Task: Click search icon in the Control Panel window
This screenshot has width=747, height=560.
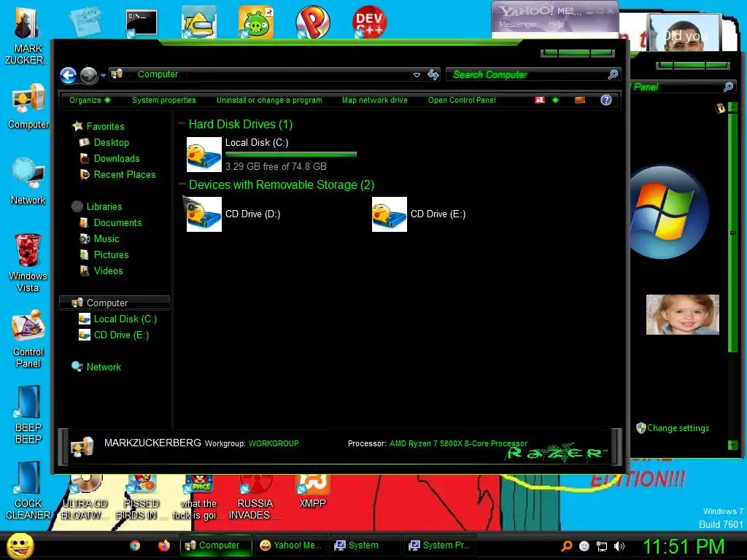Action: 728,87
